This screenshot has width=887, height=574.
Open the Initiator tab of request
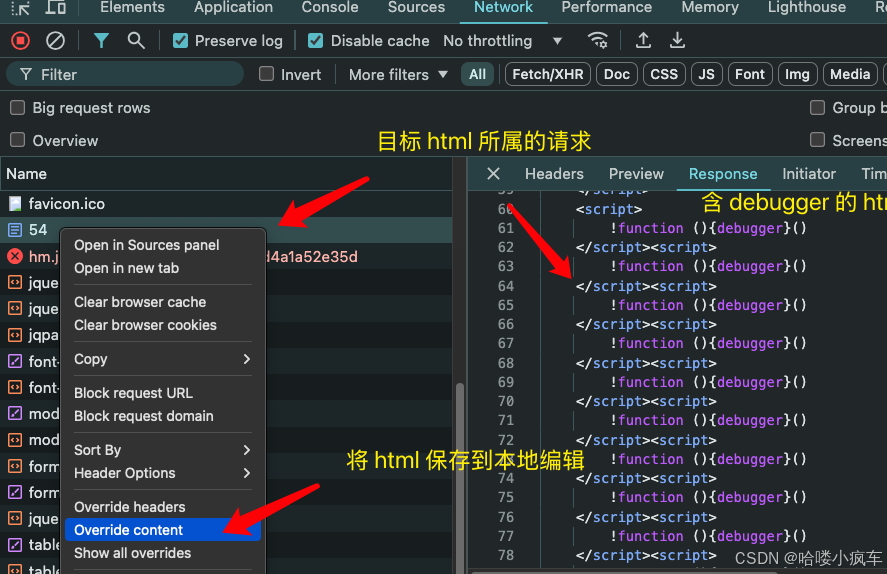point(808,174)
